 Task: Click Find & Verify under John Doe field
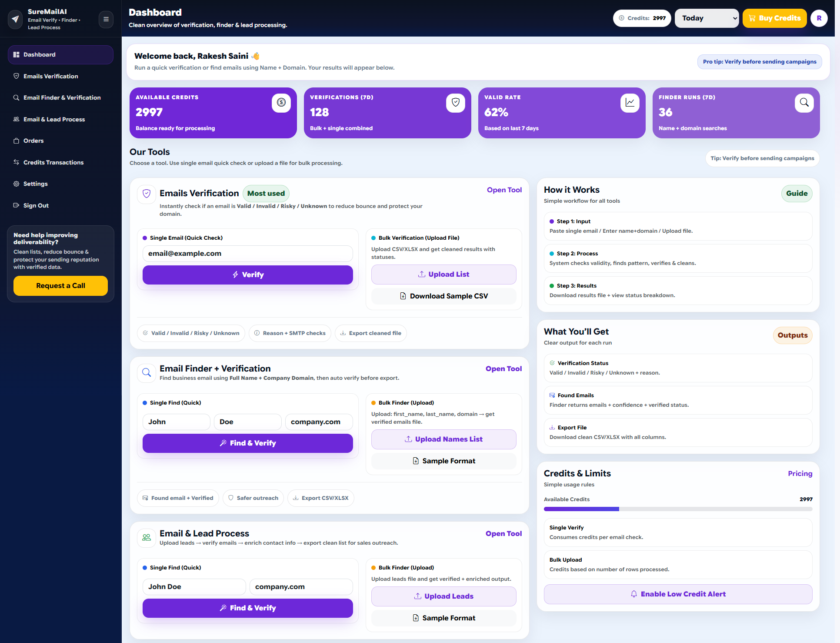[x=247, y=608]
